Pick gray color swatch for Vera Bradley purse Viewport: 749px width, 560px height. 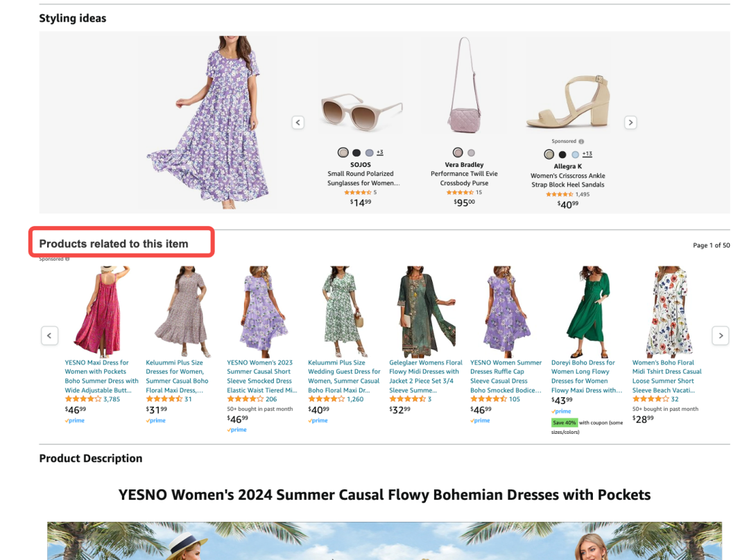coord(472,152)
